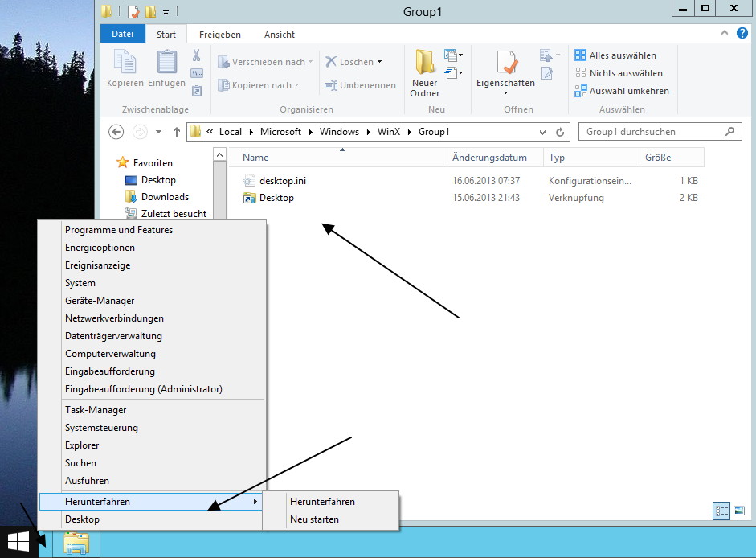Switch to the Ansicht tab

pyautogui.click(x=279, y=35)
